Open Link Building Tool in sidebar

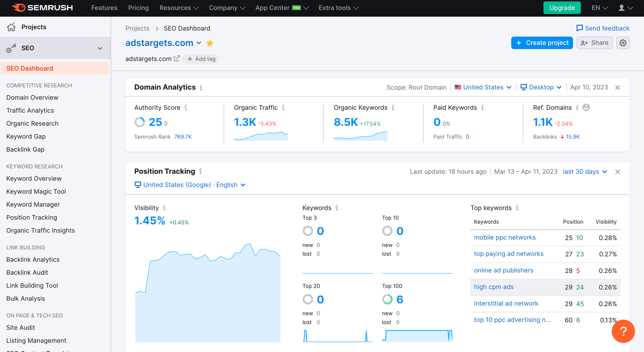point(32,285)
